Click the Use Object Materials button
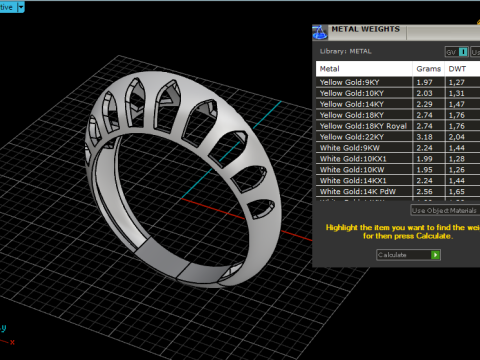 click(x=445, y=210)
